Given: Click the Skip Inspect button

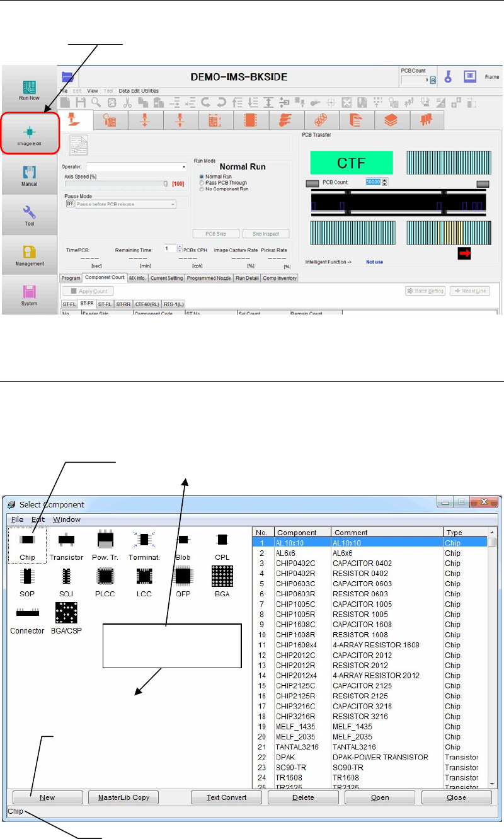Looking at the screenshot, I should click(x=266, y=234).
